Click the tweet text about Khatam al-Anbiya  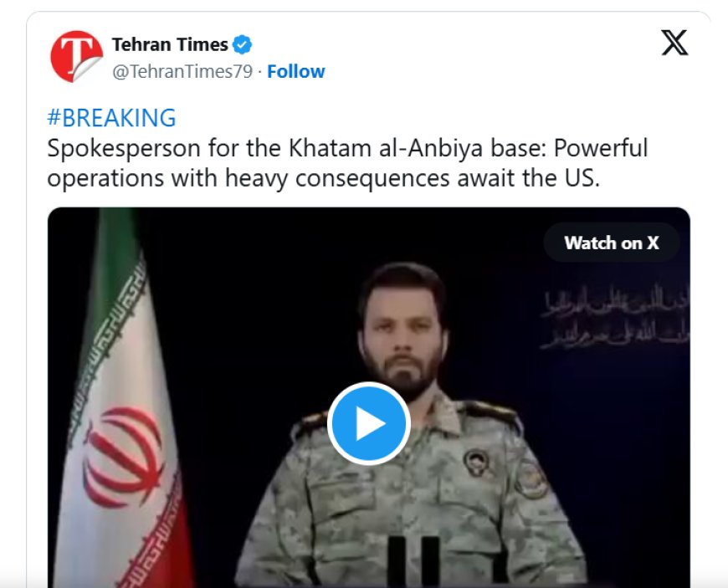[347, 163]
